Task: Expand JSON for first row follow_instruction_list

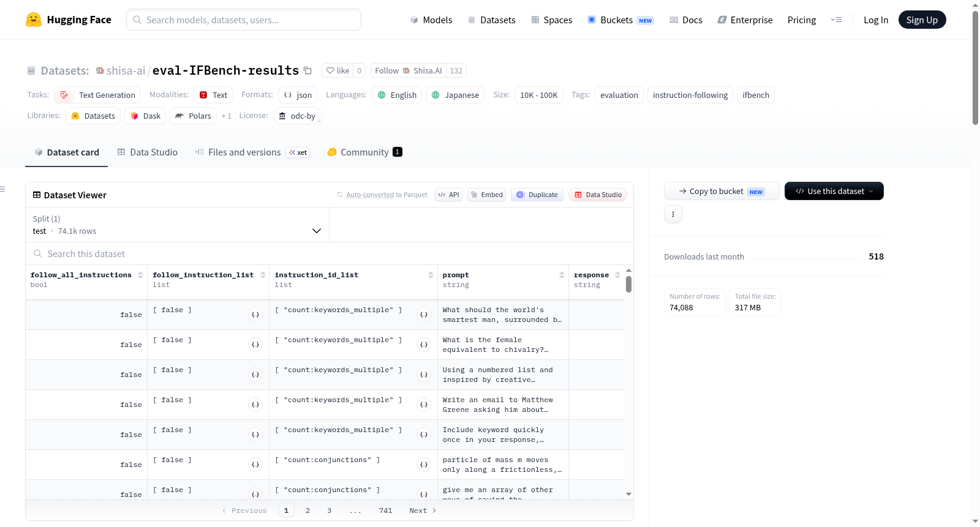Action: 255,315
